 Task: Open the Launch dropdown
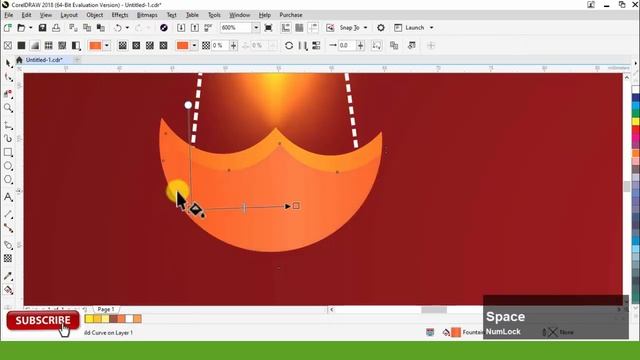point(431,28)
